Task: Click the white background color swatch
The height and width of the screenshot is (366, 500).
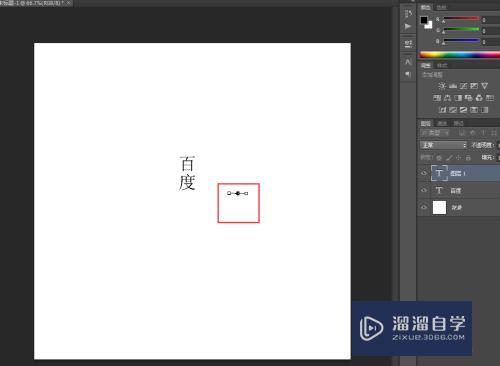Action: click(429, 25)
